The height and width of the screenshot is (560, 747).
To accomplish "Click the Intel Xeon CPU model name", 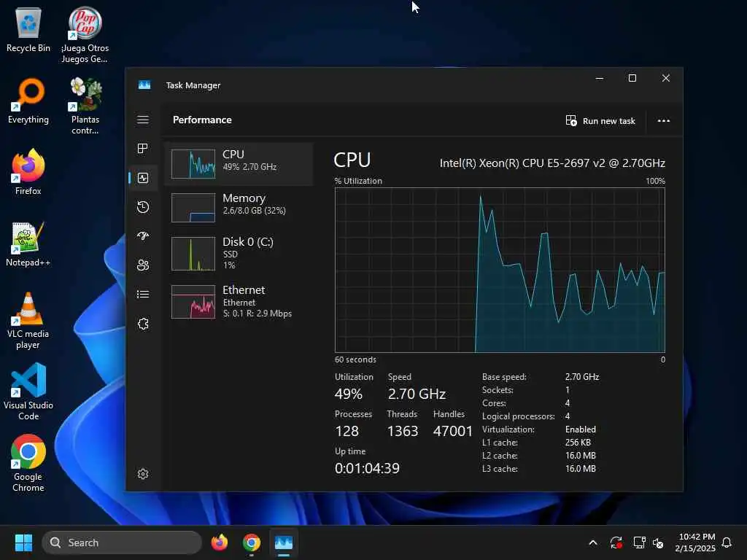I will (x=552, y=163).
